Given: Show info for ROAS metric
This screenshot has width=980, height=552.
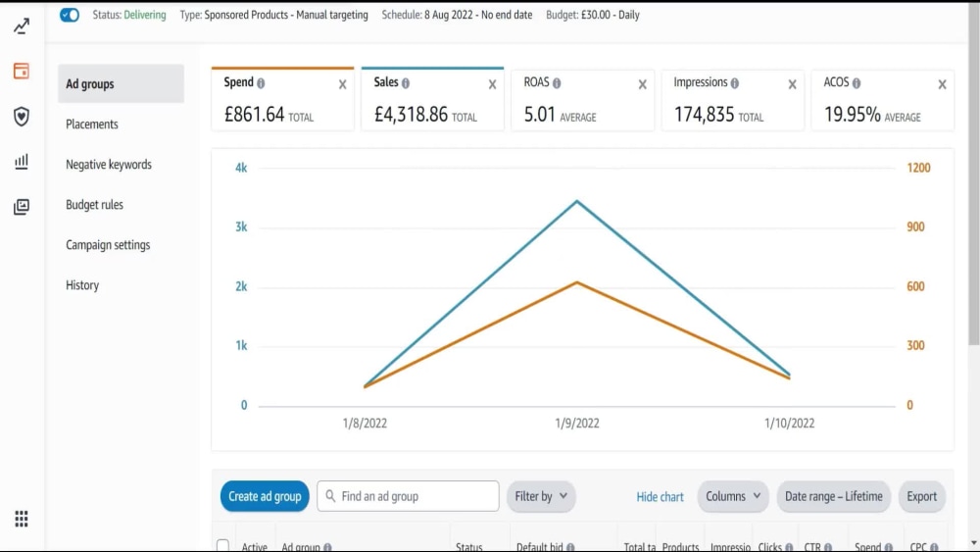Looking at the screenshot, I should click(557, 83).
